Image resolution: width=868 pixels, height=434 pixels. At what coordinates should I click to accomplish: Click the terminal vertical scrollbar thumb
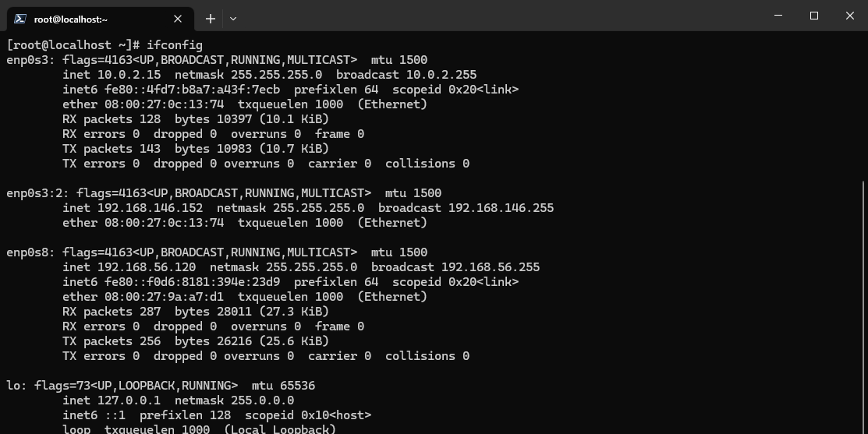(x=863, y=307)
